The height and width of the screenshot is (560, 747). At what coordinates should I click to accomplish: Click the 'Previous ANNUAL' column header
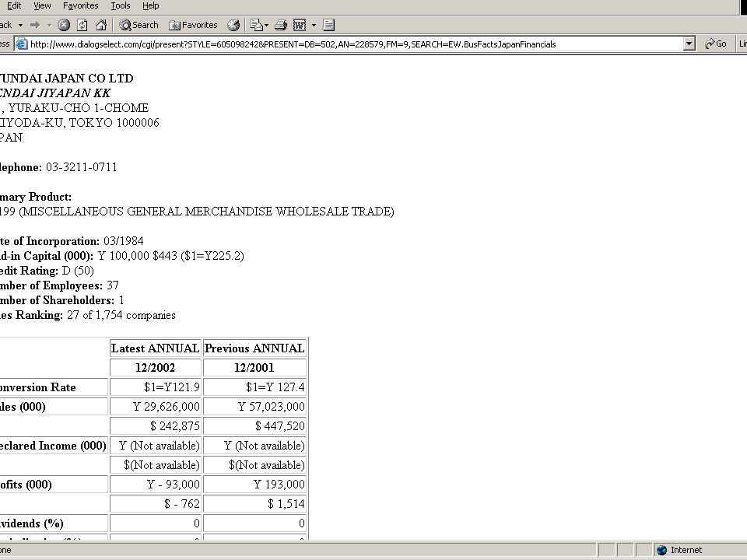tap(254, 348)
